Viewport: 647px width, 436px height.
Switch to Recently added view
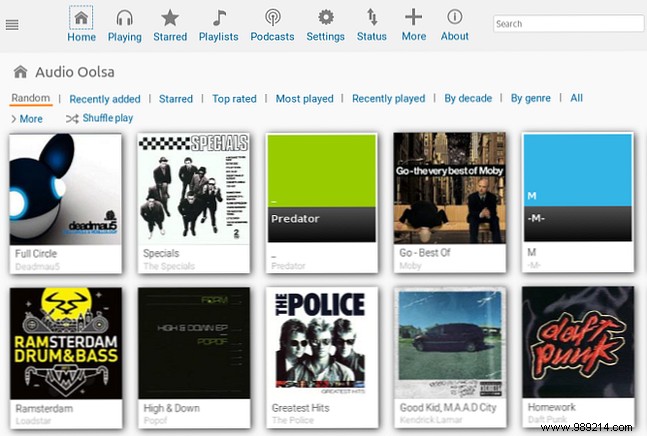coord(105,99)
